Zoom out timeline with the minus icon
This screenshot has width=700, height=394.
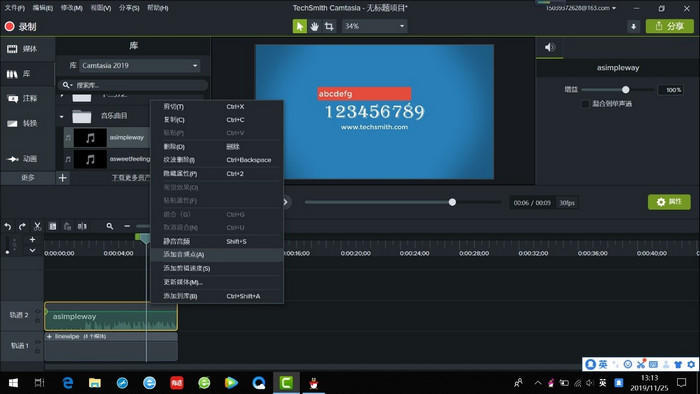127,226
